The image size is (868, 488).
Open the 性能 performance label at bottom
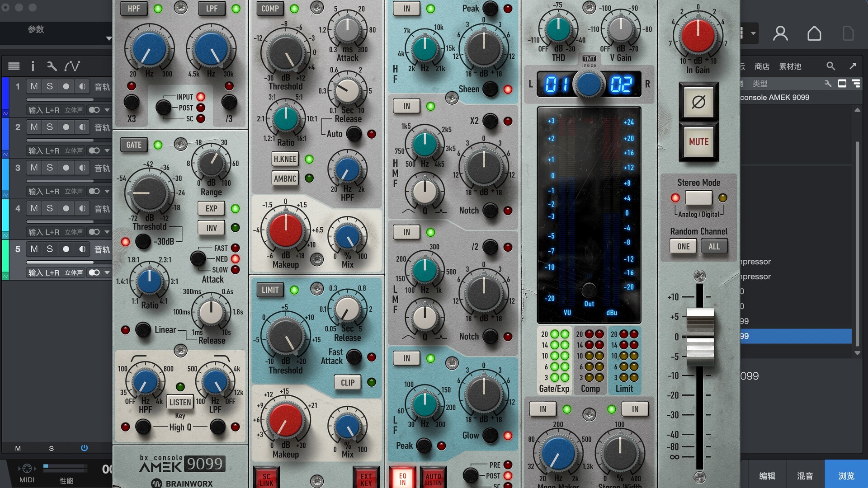point(66,481)
